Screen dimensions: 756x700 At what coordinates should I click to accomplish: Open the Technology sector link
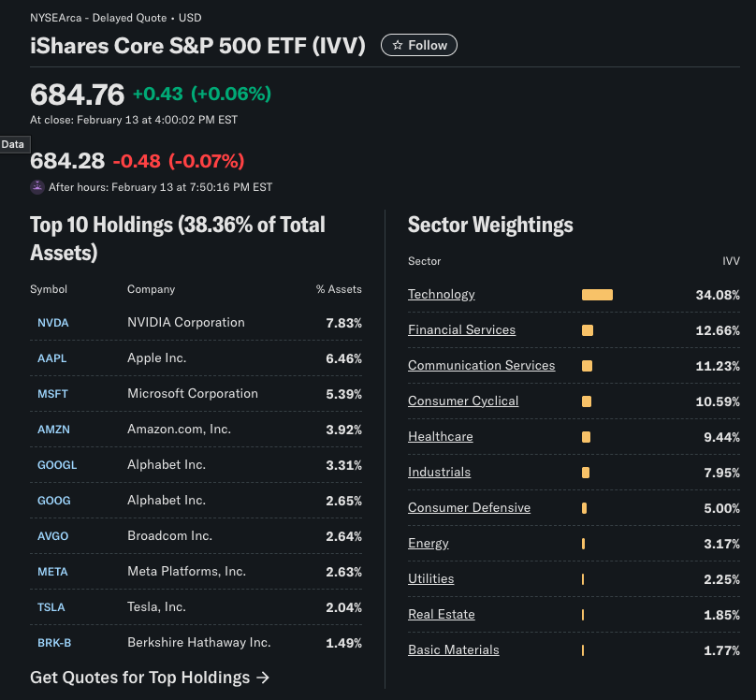tap(441, 295)
